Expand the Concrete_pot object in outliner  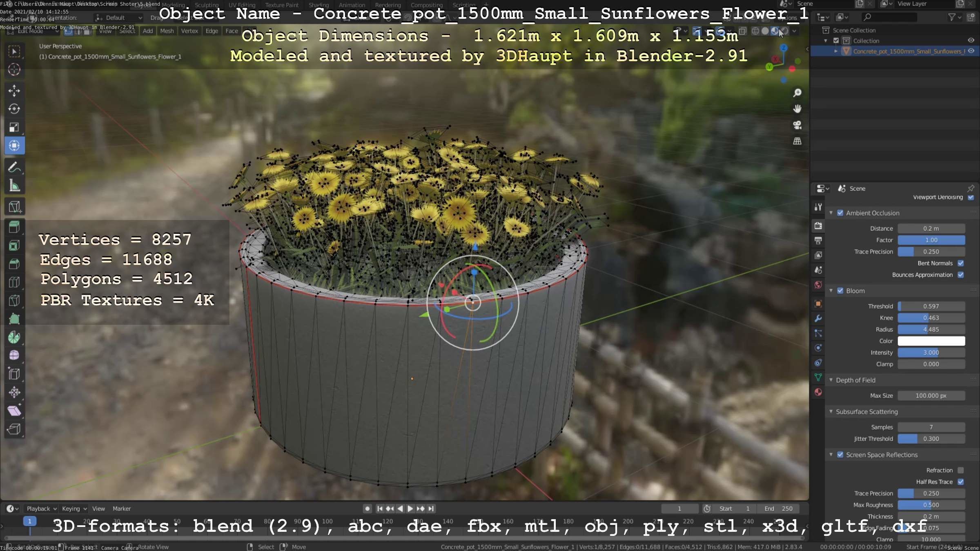click(x=836, y=51)
